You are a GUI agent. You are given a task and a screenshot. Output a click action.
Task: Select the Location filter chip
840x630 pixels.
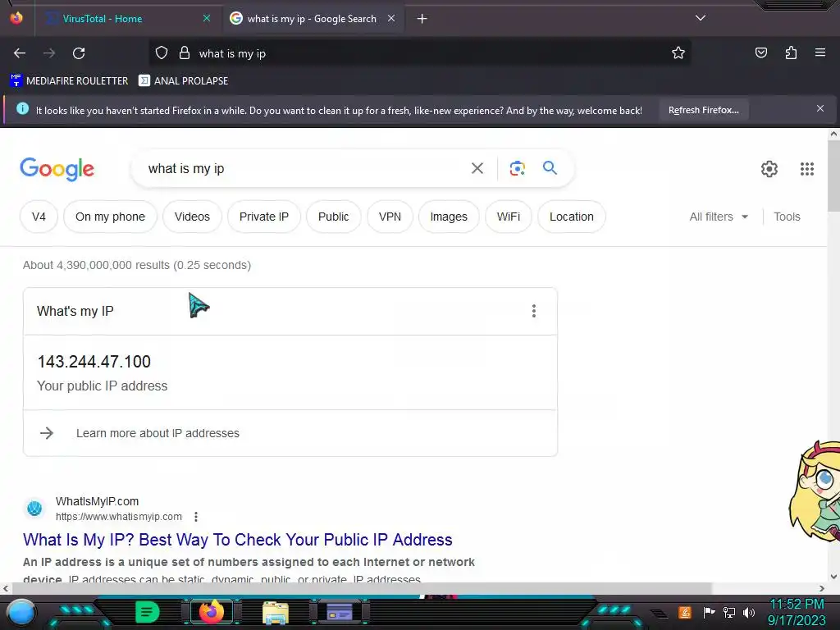(x=571, y=217)
